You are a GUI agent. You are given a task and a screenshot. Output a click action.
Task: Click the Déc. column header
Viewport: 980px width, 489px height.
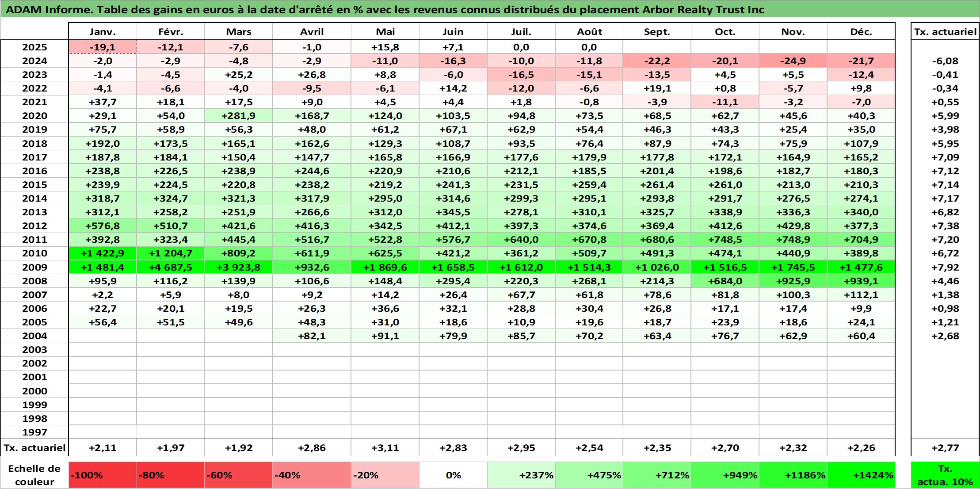[861, 31]
